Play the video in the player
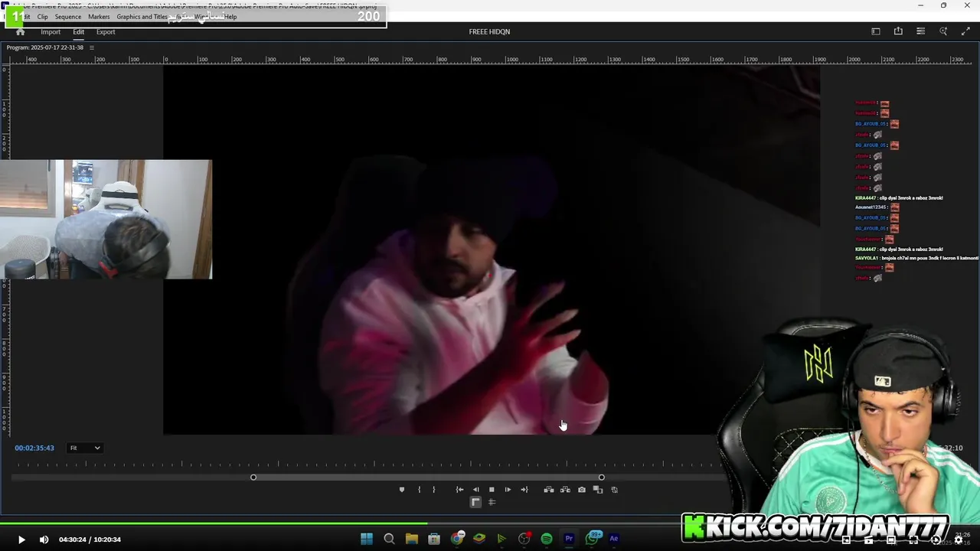This screenshot has height=551, width=980. pos(21,540)
